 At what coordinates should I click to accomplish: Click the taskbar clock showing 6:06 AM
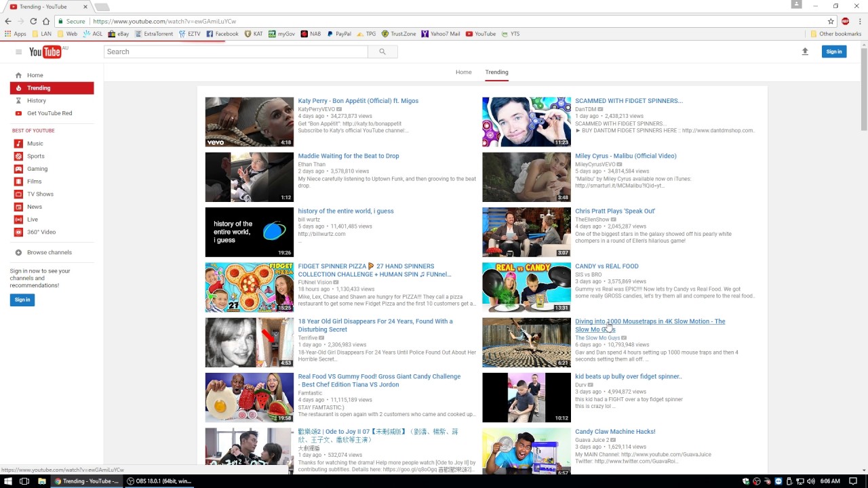(x=830, y=481)
